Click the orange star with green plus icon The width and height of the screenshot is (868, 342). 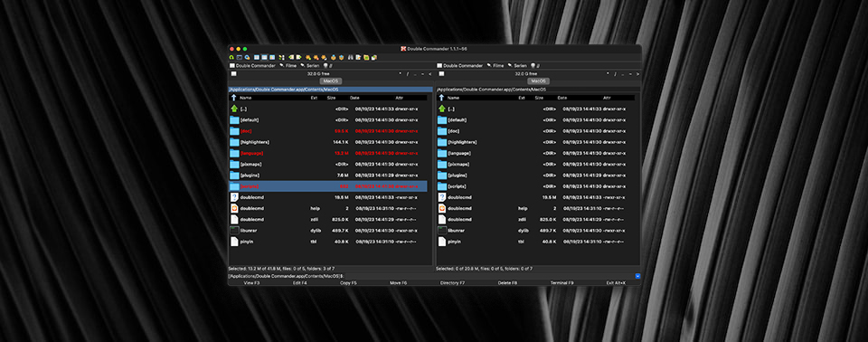click(308, 57)
